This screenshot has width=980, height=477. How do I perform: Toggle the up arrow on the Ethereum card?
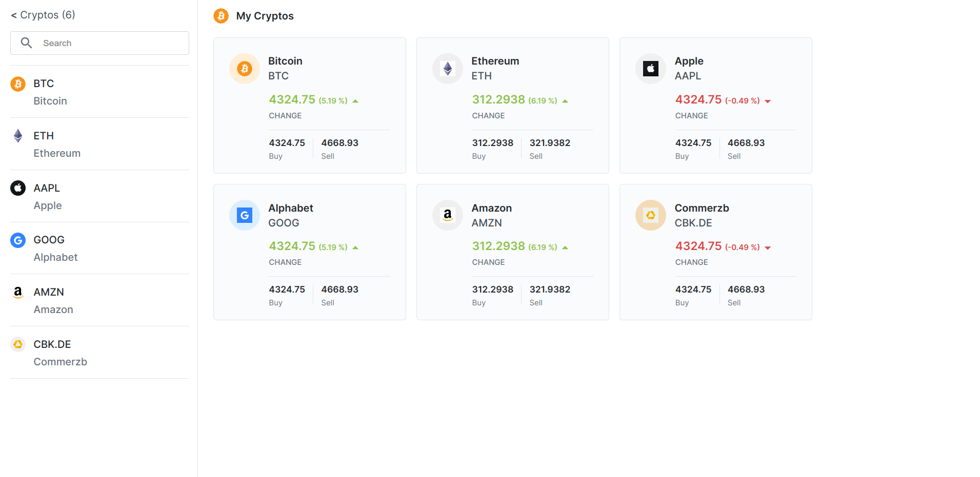(566, 100)
